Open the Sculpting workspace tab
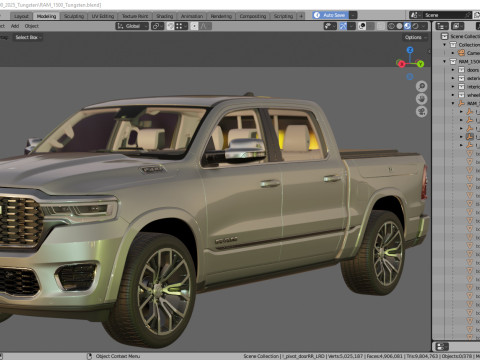The width and height of the screenshot is (480, 360). [74, 16]
